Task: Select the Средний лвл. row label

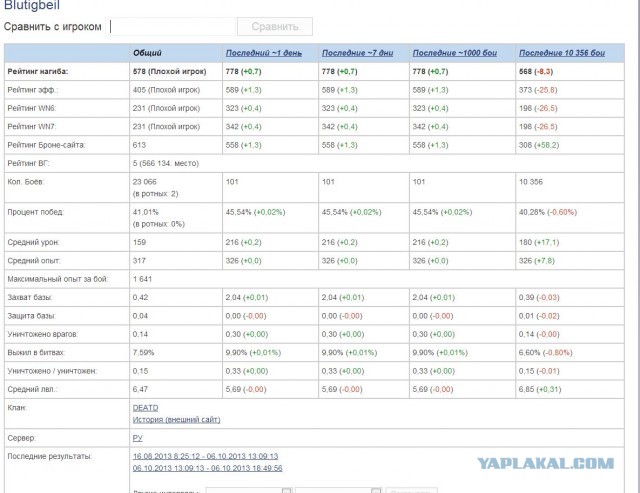Action: (33, 389)
